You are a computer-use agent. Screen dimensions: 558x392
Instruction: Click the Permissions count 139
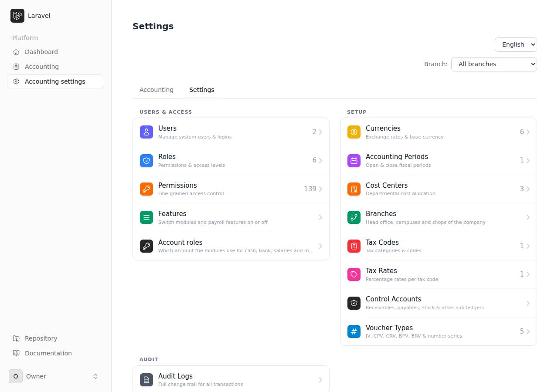coord(310,189)
